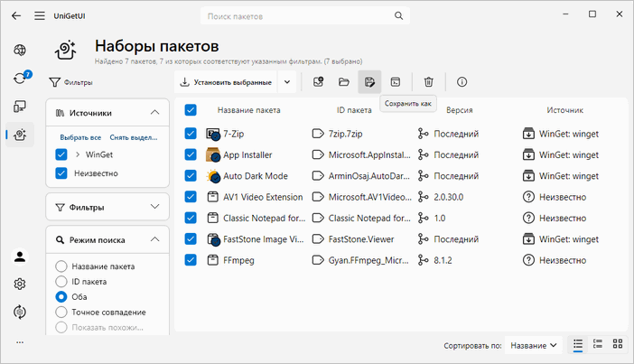Click the create script toolbar icon
This screenshot has width=634, height=364.
pos(396,82)
